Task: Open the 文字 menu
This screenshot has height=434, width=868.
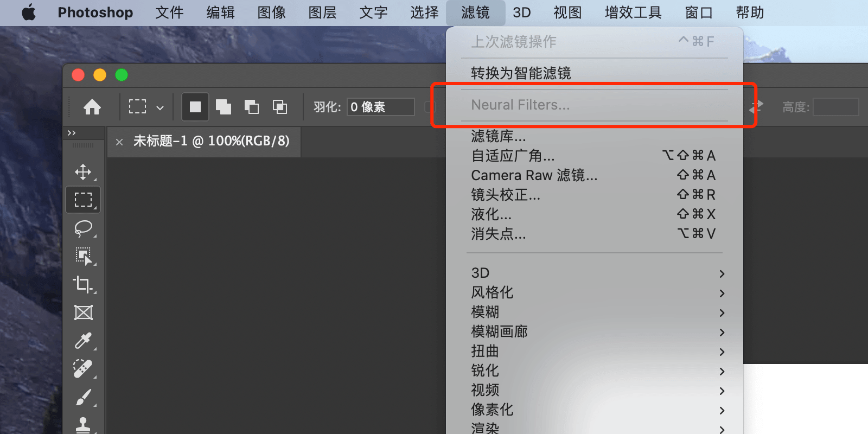Action: point(374,12)
